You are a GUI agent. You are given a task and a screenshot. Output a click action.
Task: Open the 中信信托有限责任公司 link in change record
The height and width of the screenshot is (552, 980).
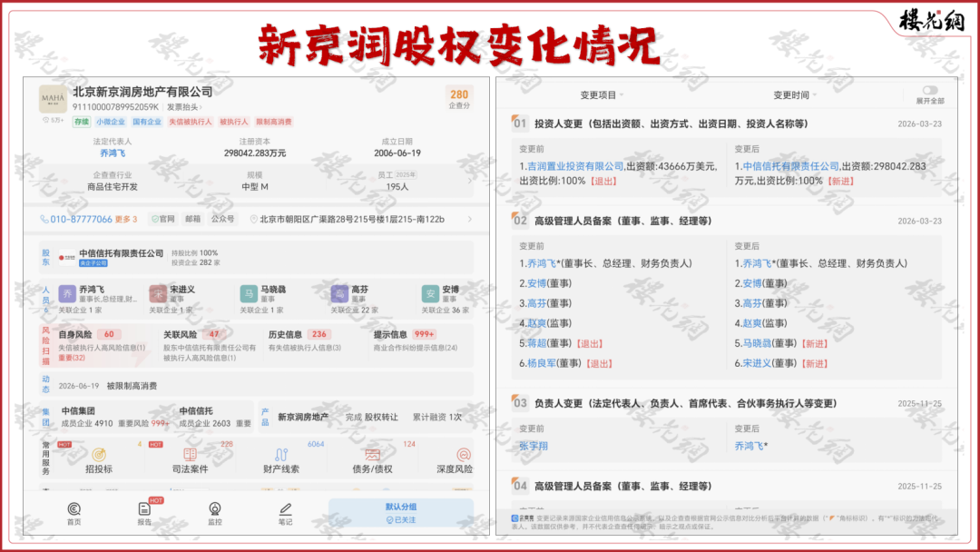coord(790,166)
